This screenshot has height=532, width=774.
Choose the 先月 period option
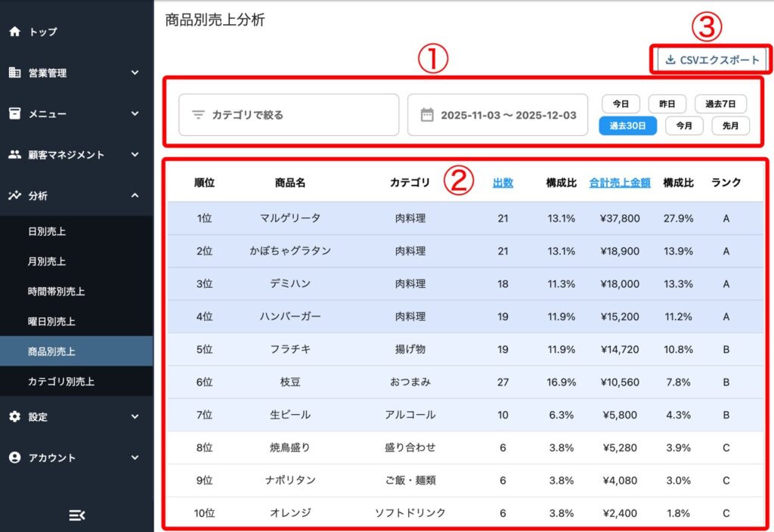click(x=730, y=126)
